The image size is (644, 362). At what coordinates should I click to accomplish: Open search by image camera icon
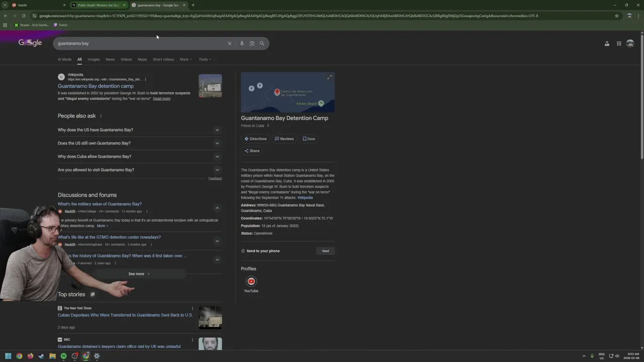pyautogui.click(x=252, y=43)
